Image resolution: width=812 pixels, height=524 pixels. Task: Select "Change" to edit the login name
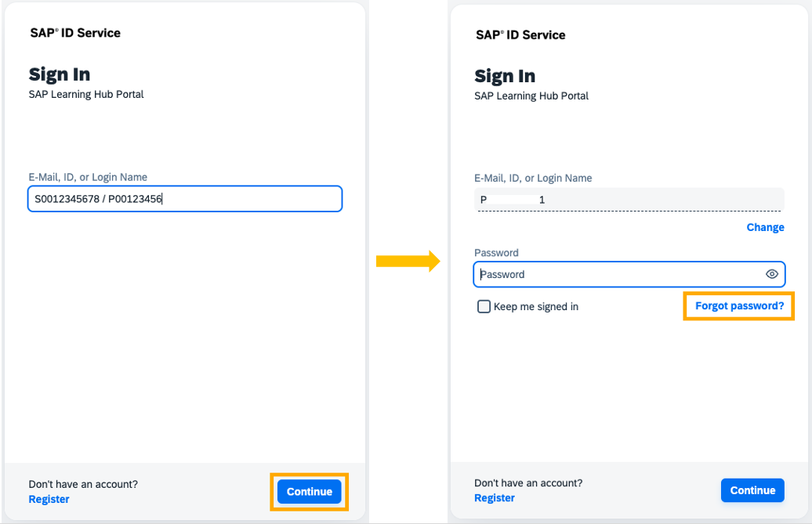(765, 227)
